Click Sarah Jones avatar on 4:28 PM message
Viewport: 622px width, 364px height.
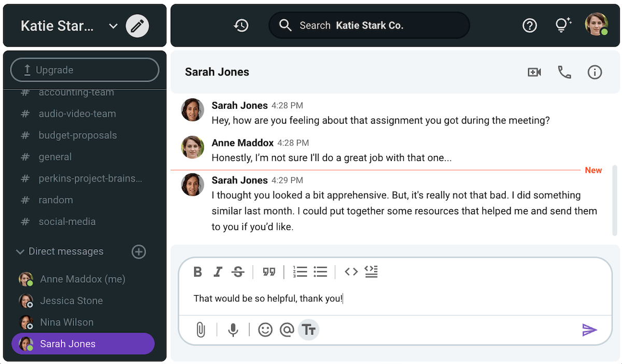(192, 110)
